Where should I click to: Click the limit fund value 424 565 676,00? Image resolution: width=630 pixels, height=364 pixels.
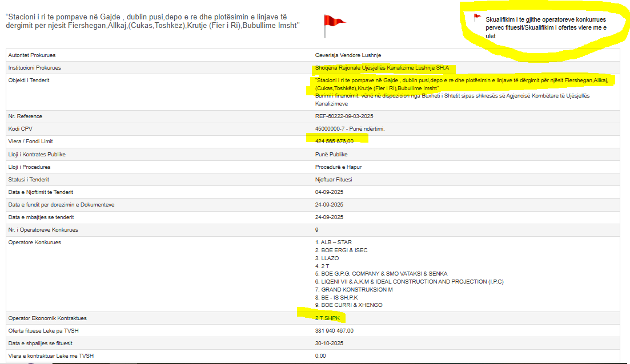335,141
